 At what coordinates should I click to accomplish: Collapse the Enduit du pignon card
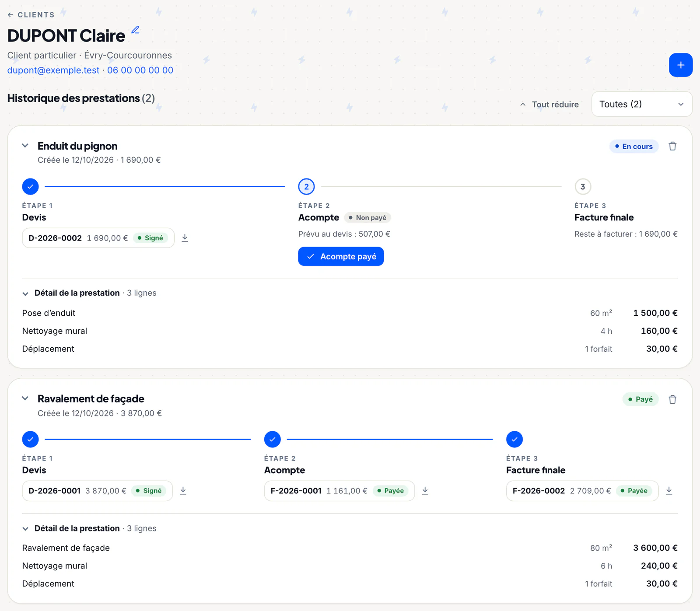pyautogui.click(x=25, y=146)
